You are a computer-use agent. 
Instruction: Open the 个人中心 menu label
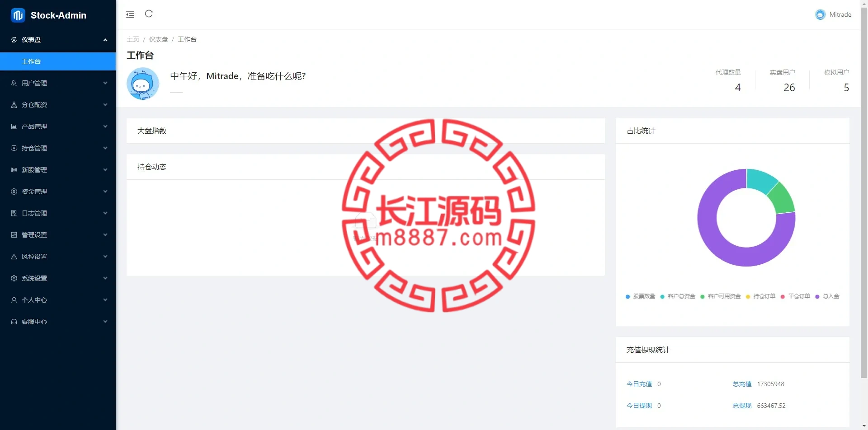34,300
